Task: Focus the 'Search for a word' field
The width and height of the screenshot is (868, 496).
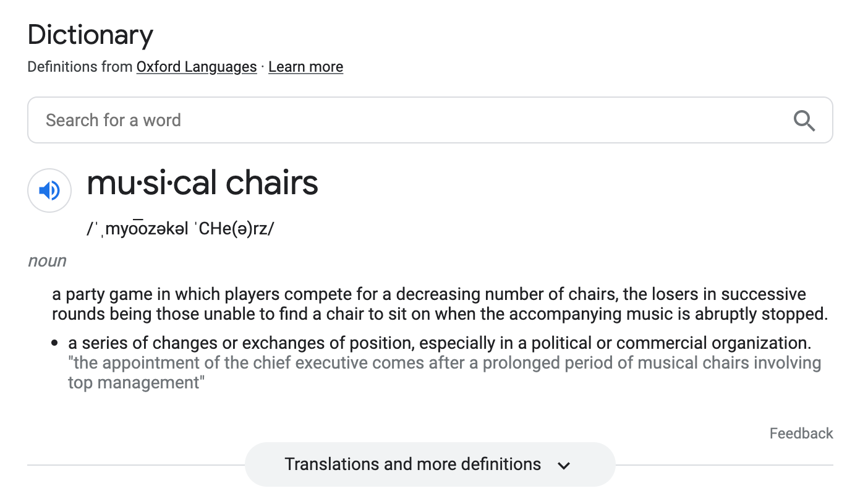Action: pos(430,120)
